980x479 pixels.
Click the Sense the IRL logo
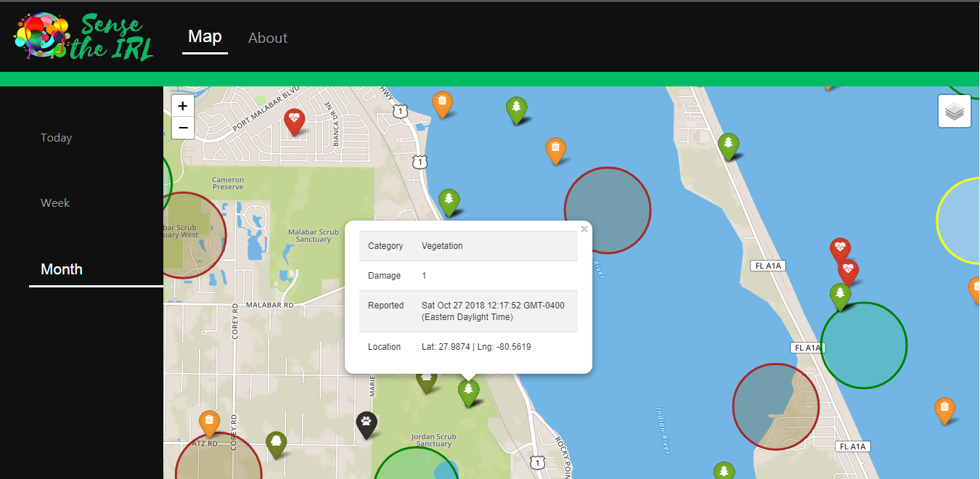point(83,36)
